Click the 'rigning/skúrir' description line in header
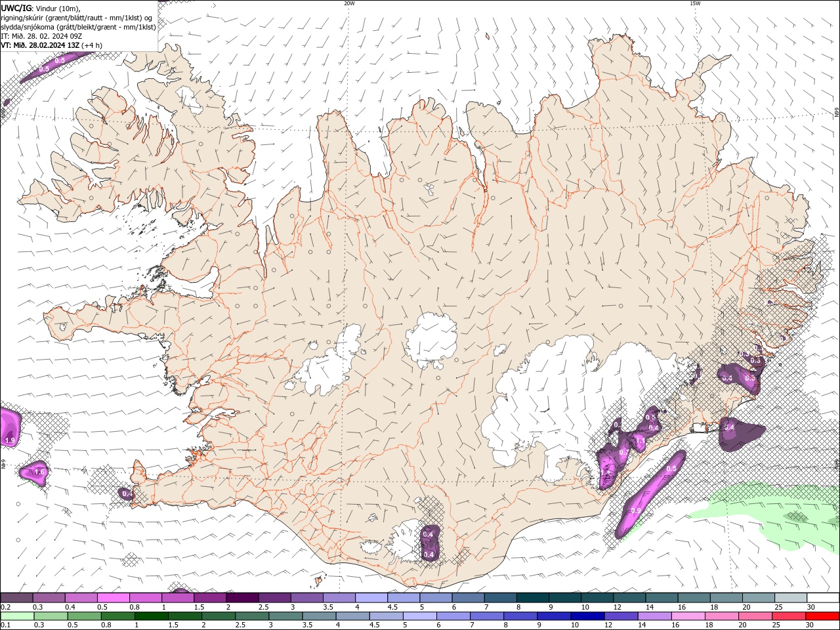This screenshot has width=840, height=630. pos(77,17)
